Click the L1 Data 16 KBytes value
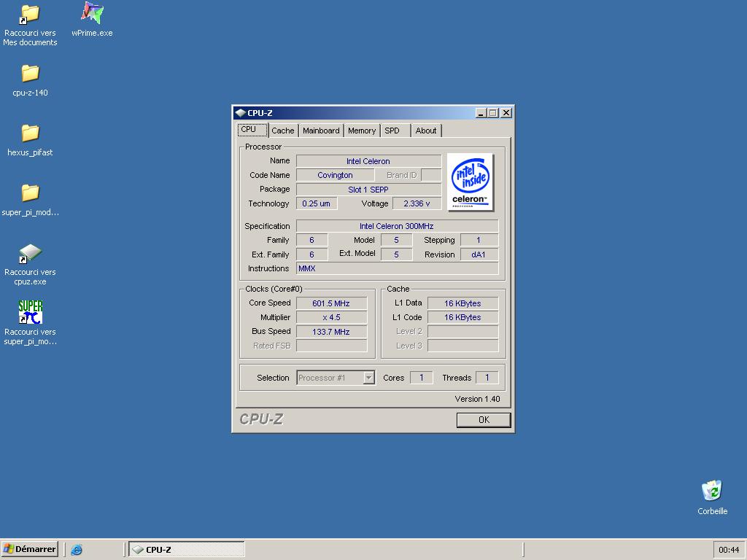The width and height of the screenshot is (747, 560). point(462,303)
